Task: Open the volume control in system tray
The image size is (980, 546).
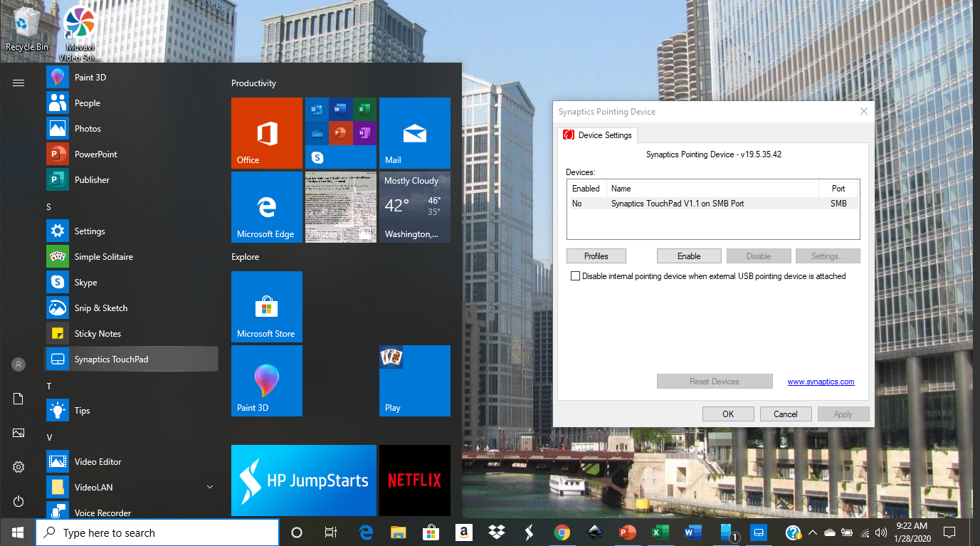Action: click(882, 532)
